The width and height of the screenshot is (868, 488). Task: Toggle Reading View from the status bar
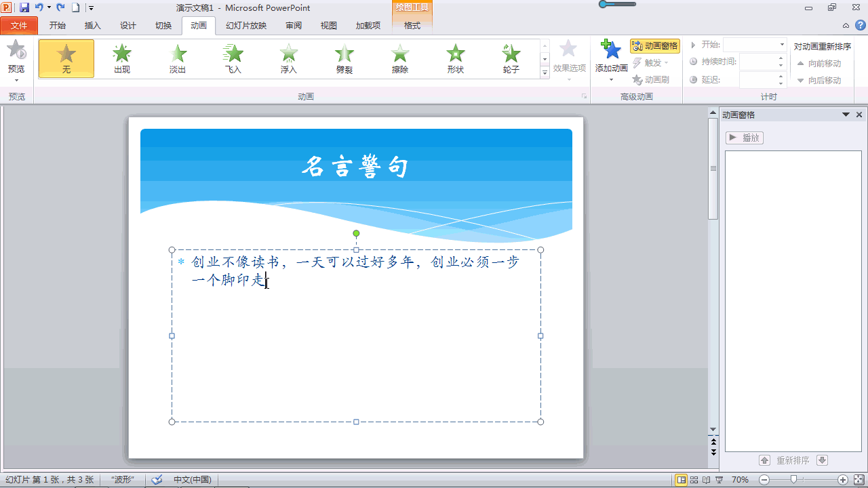[707, 479]
